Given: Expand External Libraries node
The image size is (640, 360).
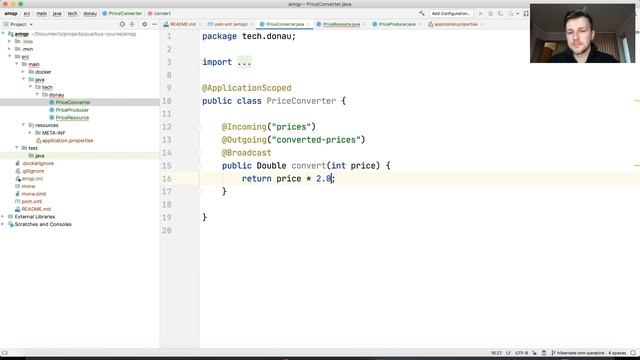Looking at the screenshot, I should [3, 217].
